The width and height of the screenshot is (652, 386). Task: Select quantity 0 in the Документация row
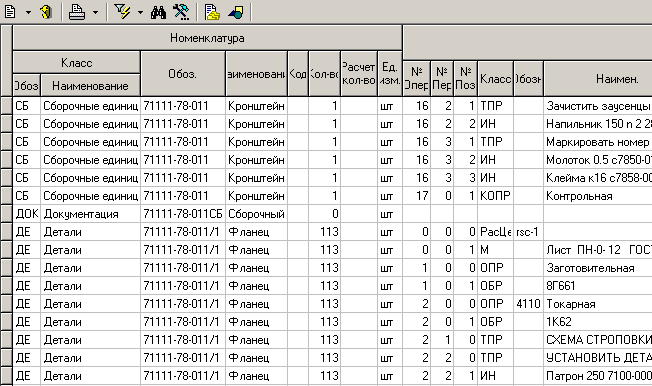[x=324, y=214]
